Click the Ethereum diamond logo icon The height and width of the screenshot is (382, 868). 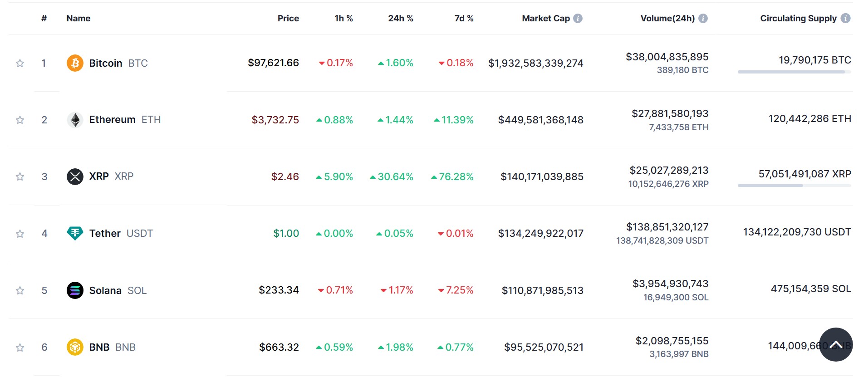pos(75,120)
